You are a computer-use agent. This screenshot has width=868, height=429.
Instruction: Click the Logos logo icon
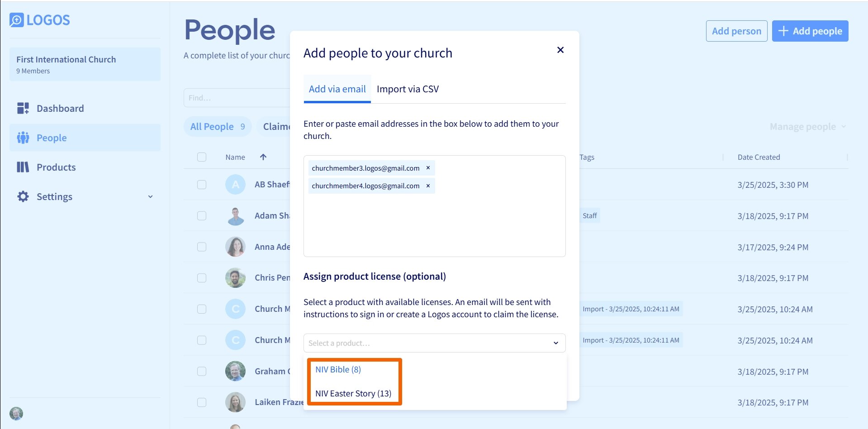pos(17,20)
